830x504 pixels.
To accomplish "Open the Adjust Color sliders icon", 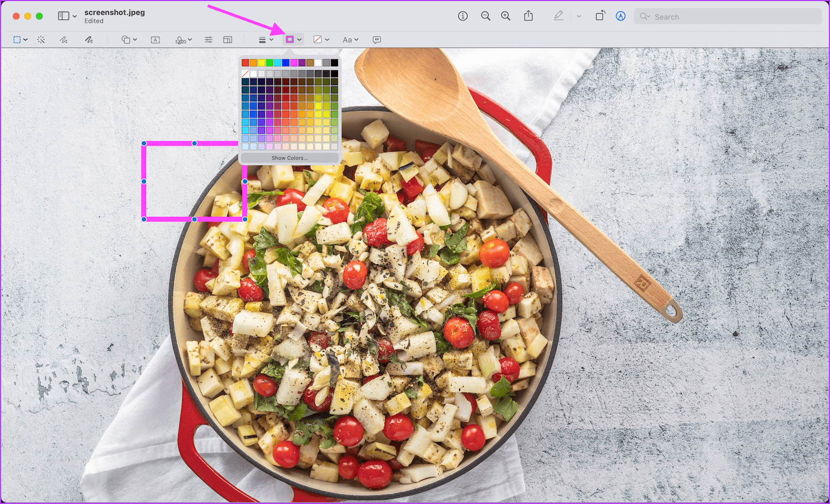I will click(209, 40).
